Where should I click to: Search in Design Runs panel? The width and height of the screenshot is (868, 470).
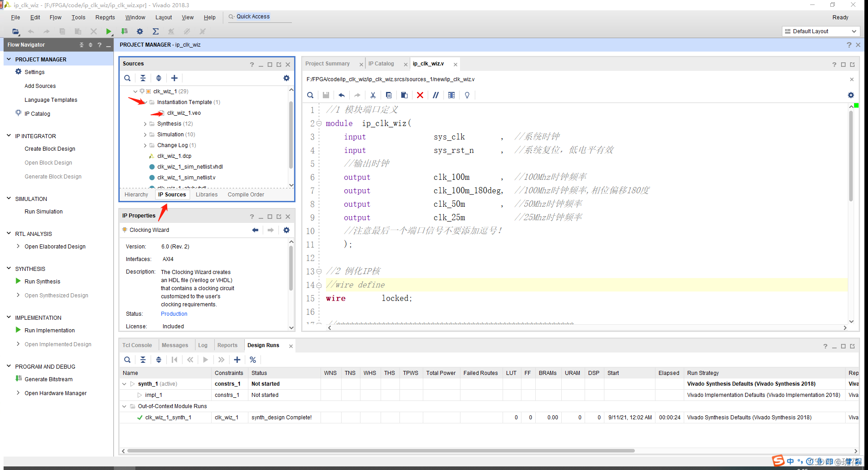(127, 360)
